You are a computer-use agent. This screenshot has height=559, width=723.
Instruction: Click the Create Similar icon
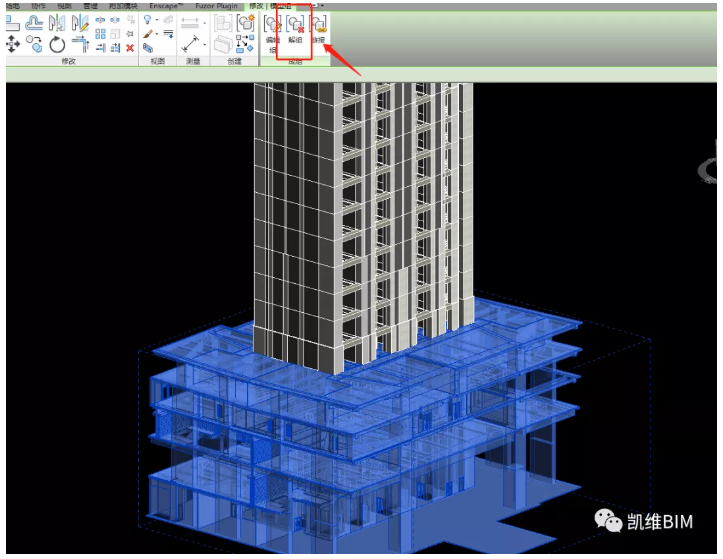pos(245,43)
